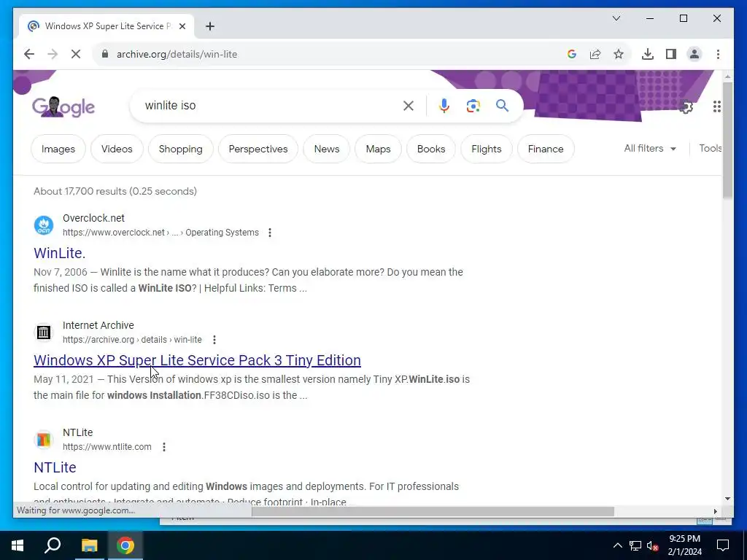Screen dimensions: 747x560
Task: Search by image with Google Lens
Action: click(473, 106)
